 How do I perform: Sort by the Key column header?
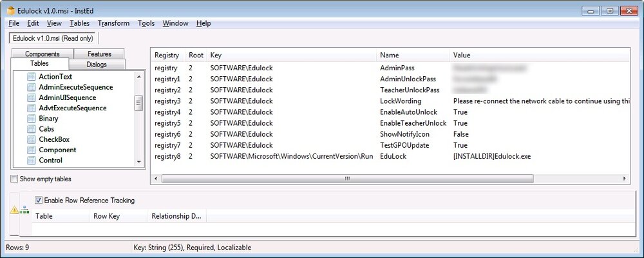point(292,55)
